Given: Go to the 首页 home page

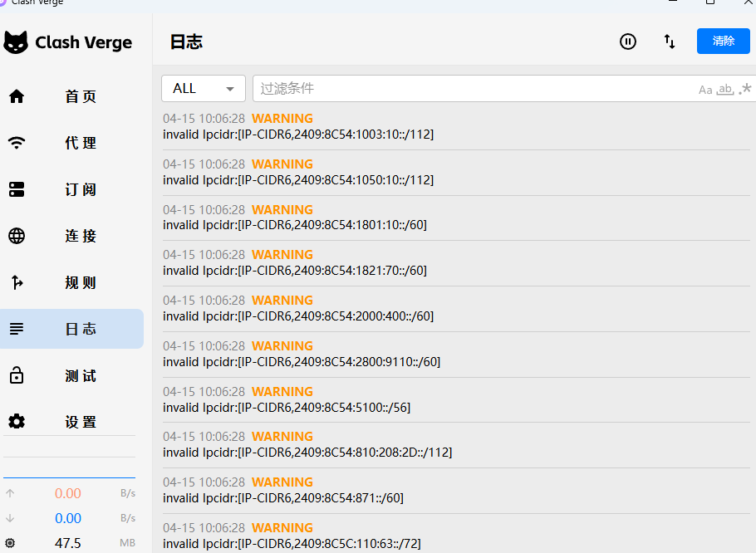Looking at the screenshot, I should coord(81,96).
